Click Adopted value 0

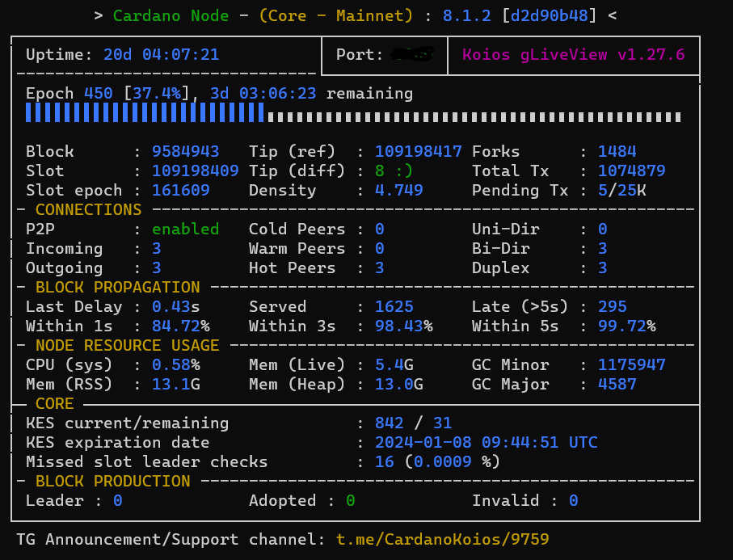coord(351,501)
